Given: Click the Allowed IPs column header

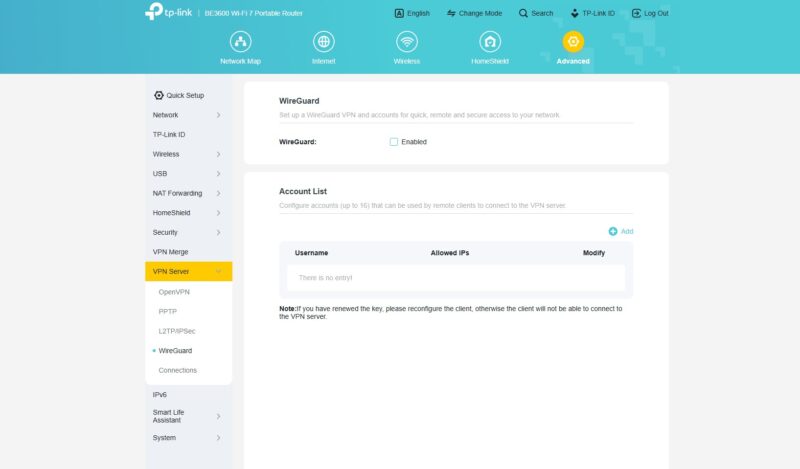Looking at the screenshot, I should [x=449, y=253].
